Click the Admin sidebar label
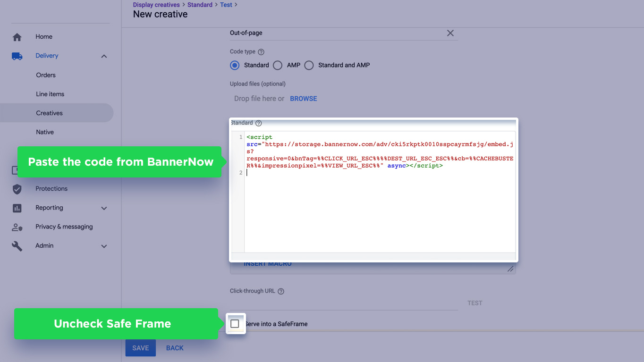Viewport: 644px width, 362px height. pos(44,246)
